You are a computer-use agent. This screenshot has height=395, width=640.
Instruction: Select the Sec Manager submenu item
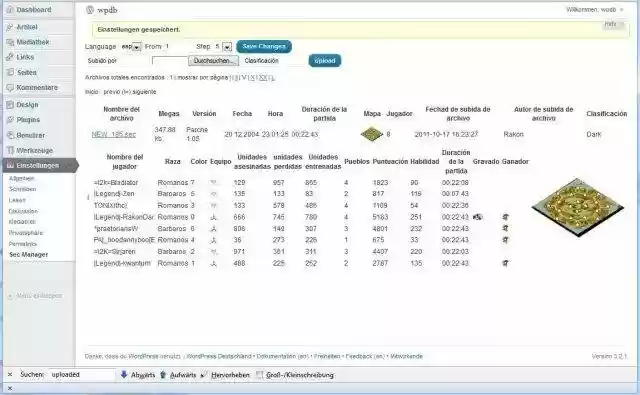coord(29,255)
